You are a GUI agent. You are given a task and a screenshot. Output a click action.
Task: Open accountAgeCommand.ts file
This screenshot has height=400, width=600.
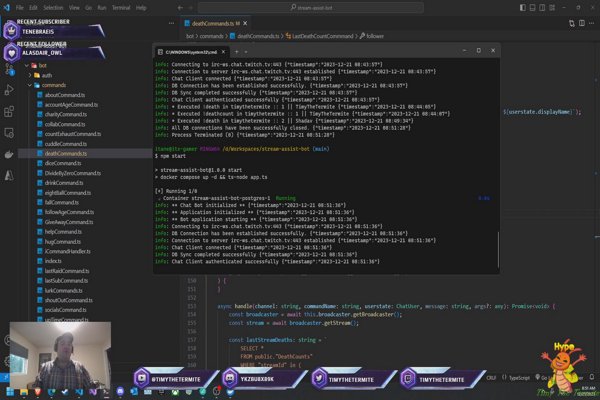point(71,104)
